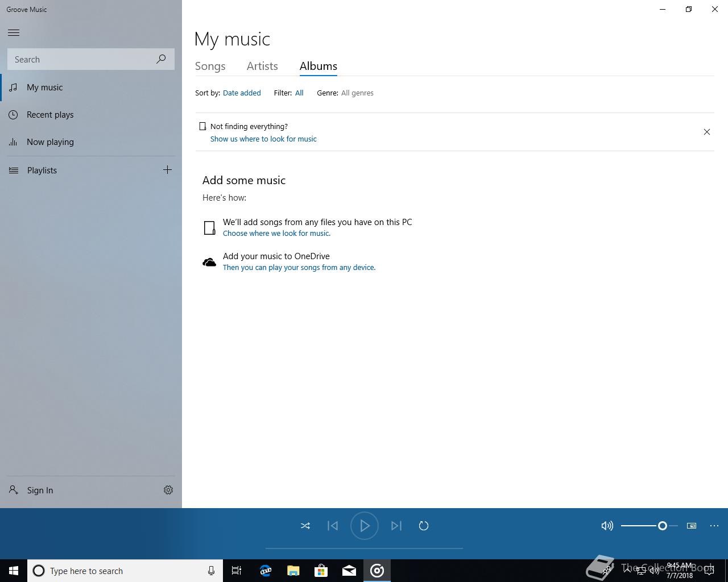Select the Albums tab

318,66
